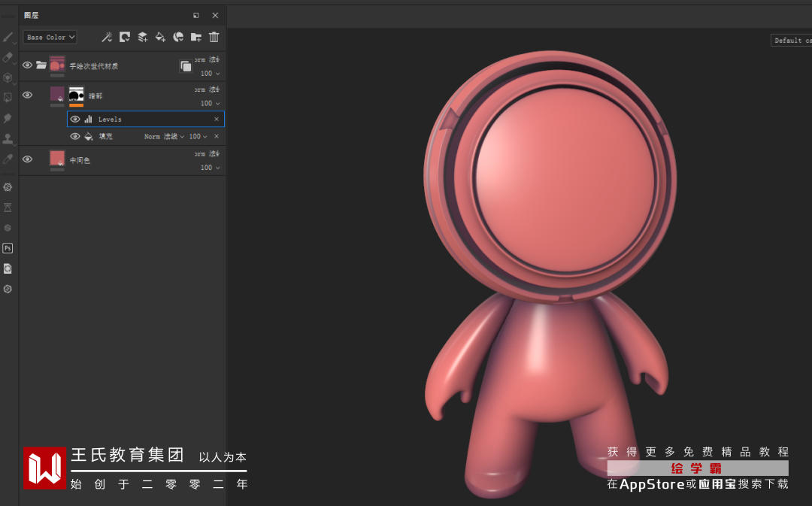
Task: Open blend mode dropdown of 填充 effect
Action: click(164, 137)
